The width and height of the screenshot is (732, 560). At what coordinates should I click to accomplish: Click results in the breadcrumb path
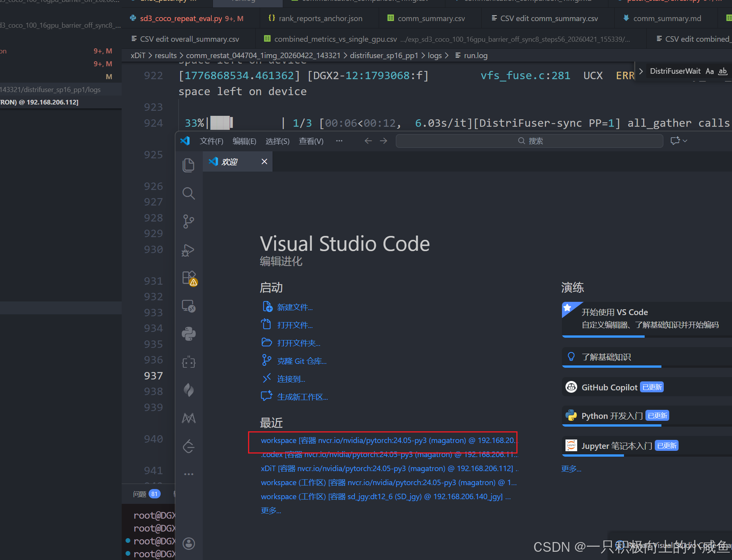click(x=166, y=55)
